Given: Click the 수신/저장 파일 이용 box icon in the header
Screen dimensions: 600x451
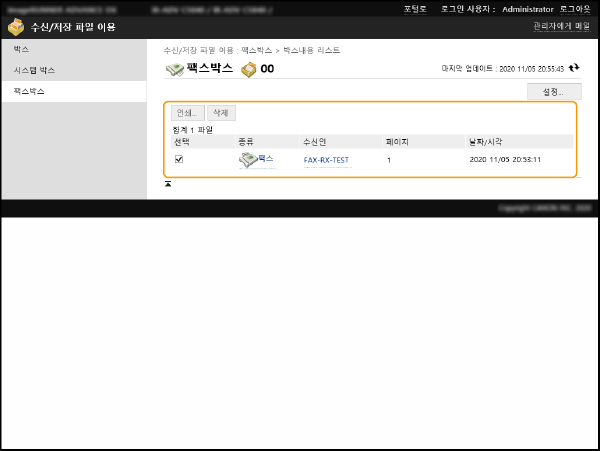Looking at the screenshot, I should point(15,27).
